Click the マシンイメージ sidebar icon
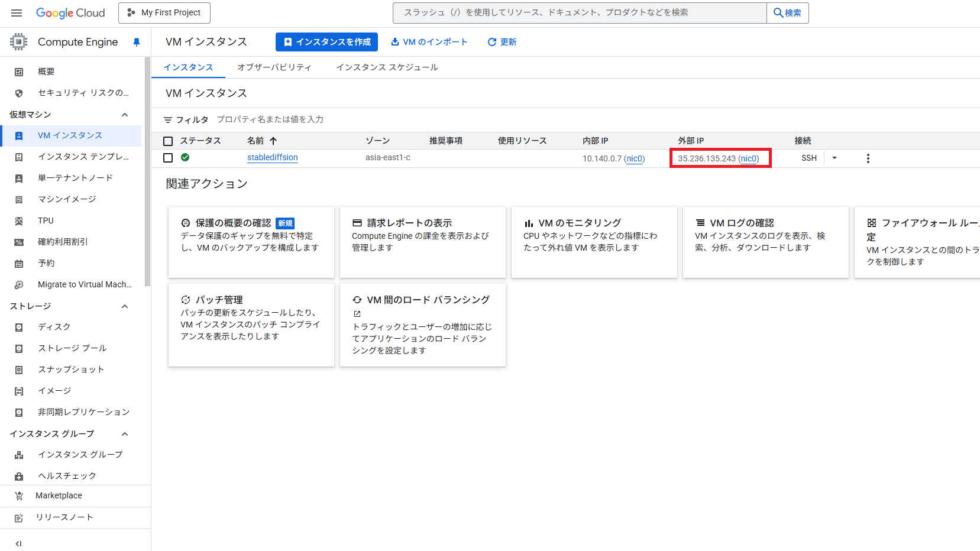980x551 pixels. (19, 199)
